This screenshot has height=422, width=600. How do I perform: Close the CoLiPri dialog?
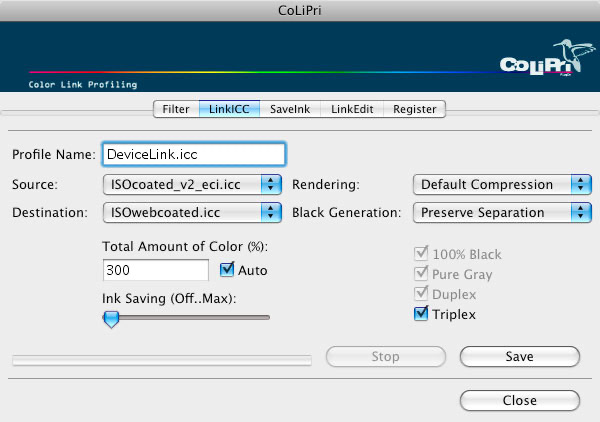coord(520,401)
